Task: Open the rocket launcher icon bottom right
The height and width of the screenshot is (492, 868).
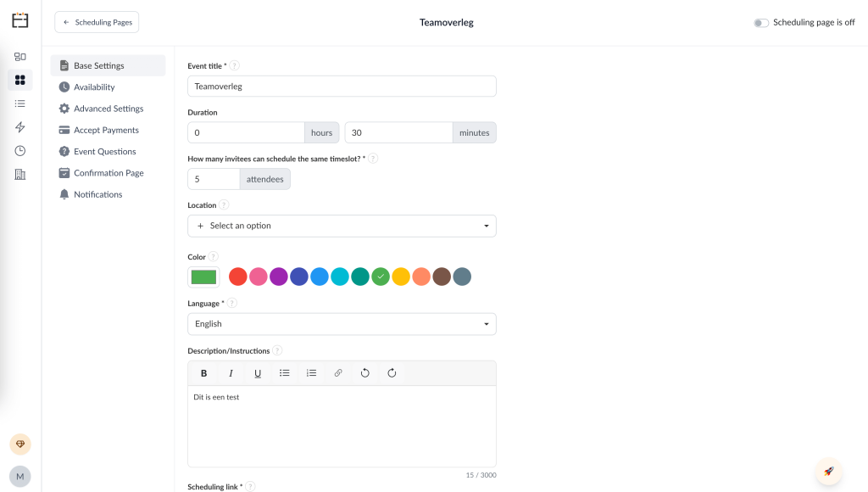Action: 828,471
